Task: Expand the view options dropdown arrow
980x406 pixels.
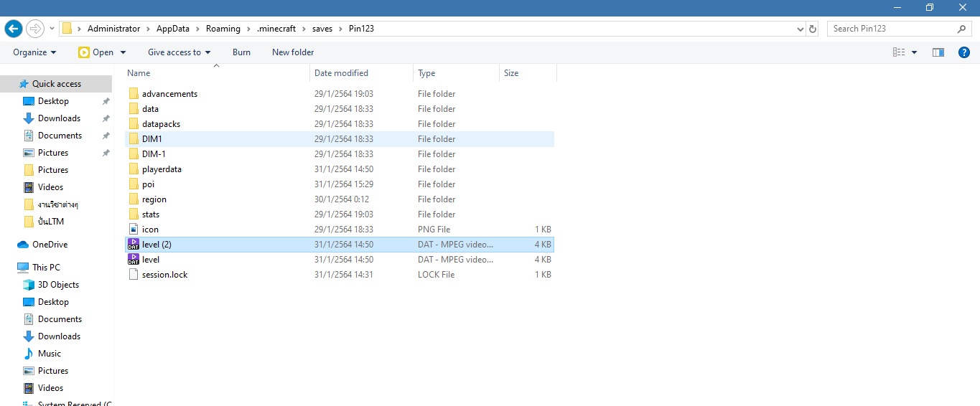Action: pos(914,52)
